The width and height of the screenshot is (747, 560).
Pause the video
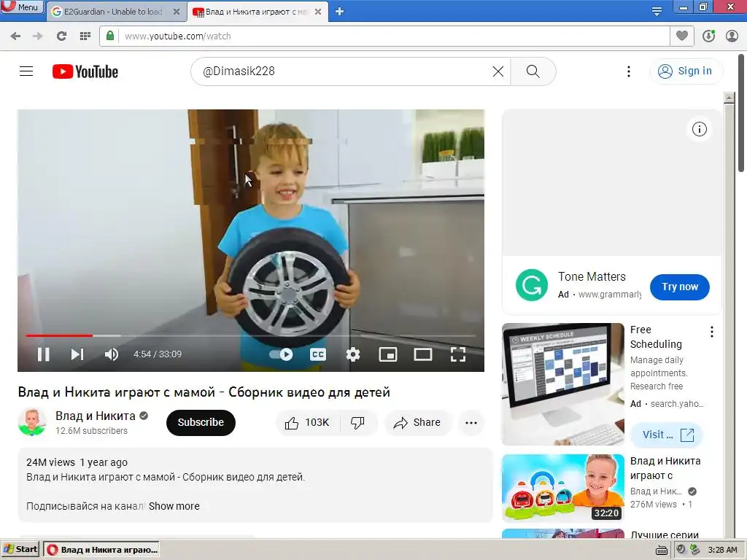click(43, 354)
